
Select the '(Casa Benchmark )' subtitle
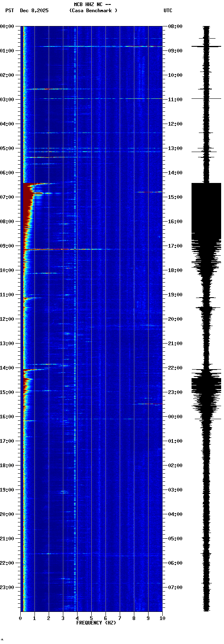click(93, 11)
